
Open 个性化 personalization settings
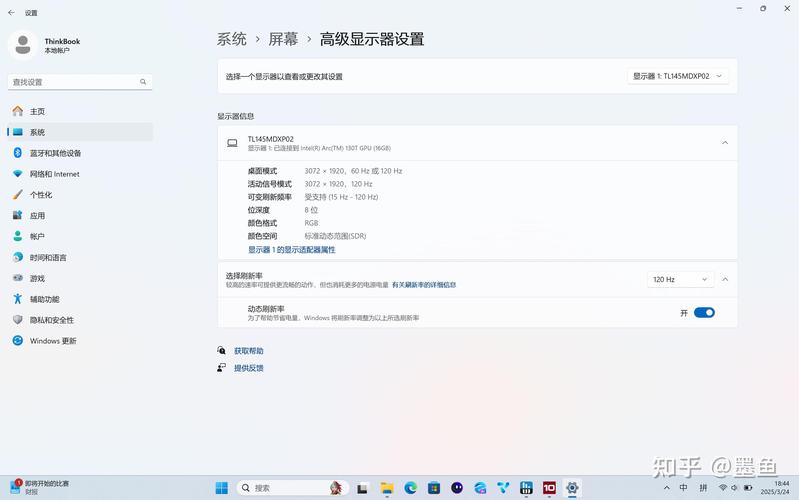pos(80,195)
